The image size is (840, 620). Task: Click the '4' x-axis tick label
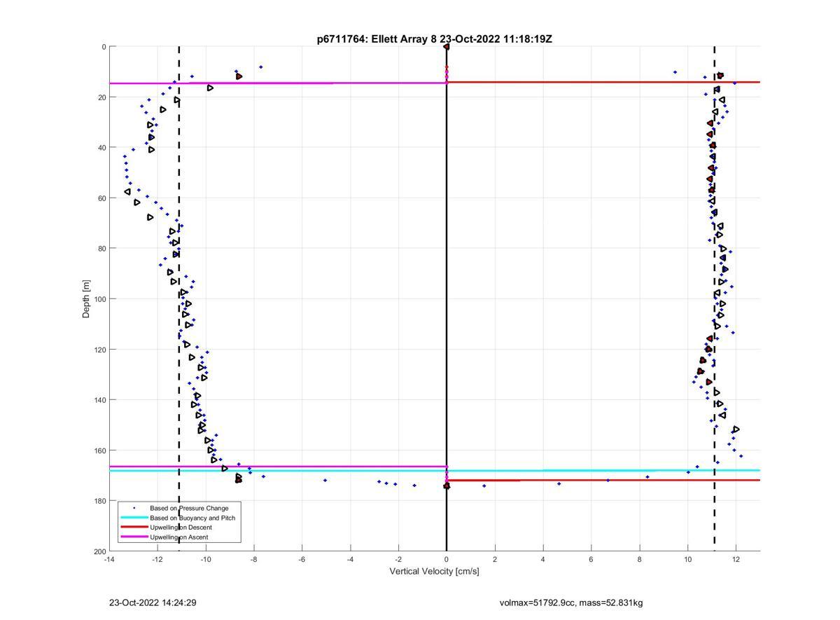543,559
